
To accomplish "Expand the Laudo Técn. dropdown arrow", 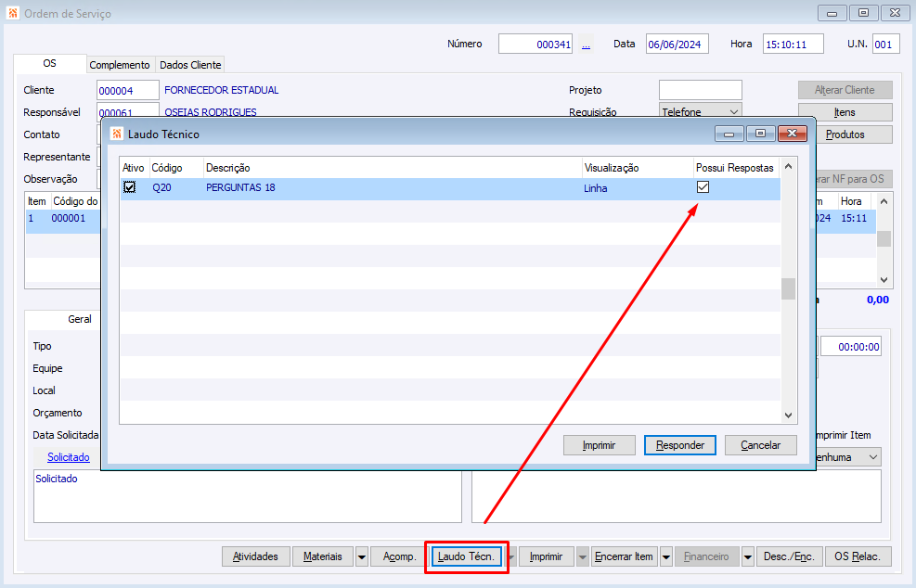I will pyautogui.click(x=511, y=556).
